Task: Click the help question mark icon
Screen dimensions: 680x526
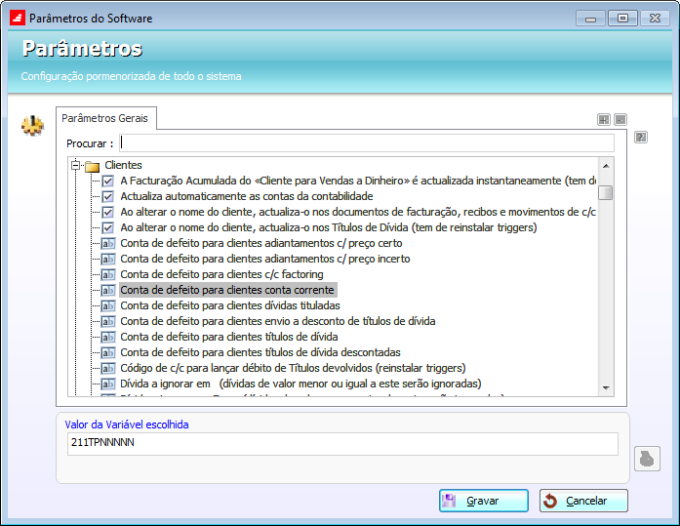Action: pos(641,137)
